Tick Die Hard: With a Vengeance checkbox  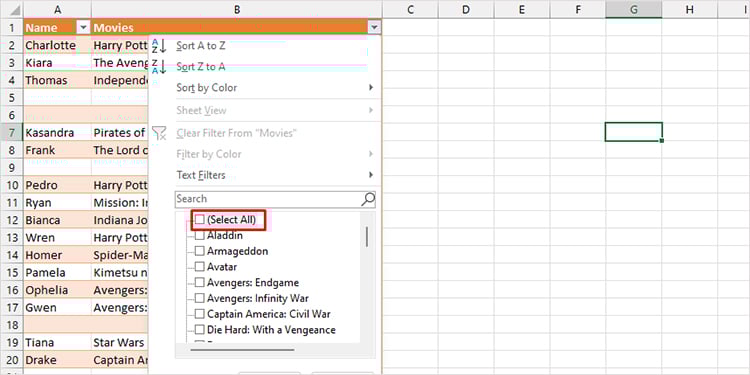coord(200,330)
